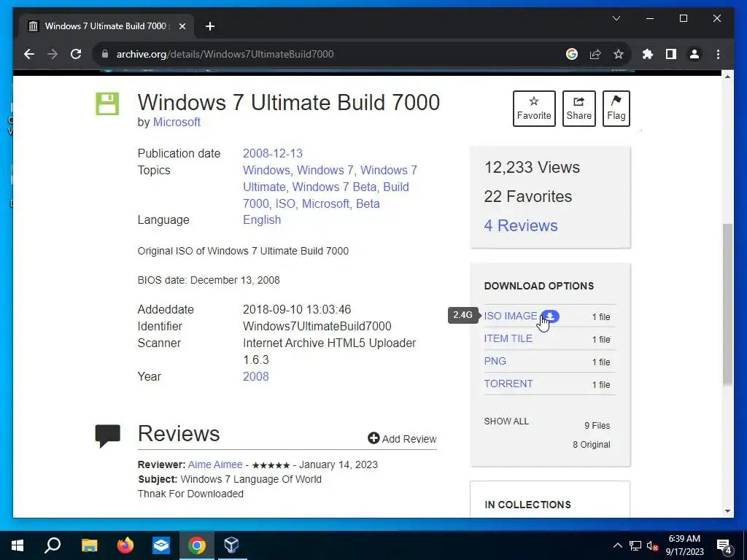This screenshot has width=747, height=560.
Task: Open the Windows Start menu
Action: point(18,545)
